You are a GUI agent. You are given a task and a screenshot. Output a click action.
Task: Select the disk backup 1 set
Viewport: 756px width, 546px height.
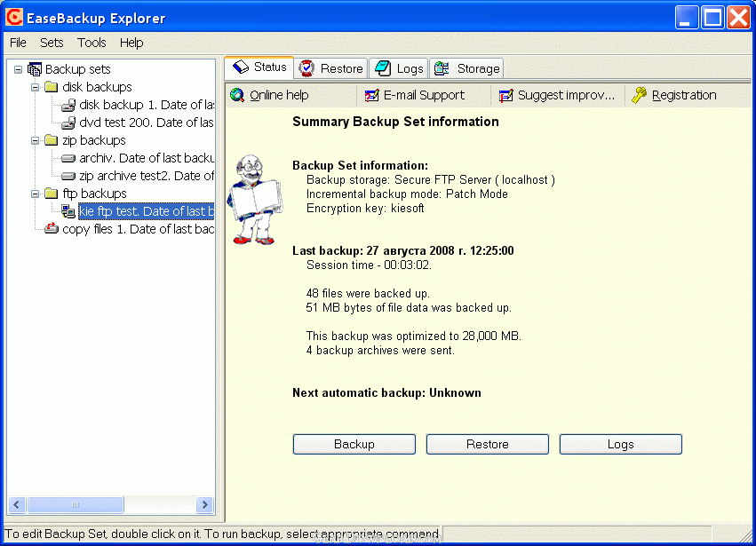click(147, 105)
